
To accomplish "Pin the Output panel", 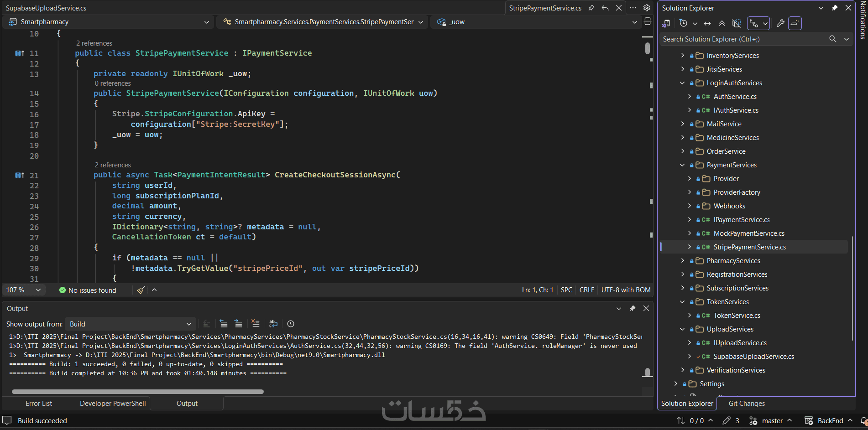I will 633,309.
